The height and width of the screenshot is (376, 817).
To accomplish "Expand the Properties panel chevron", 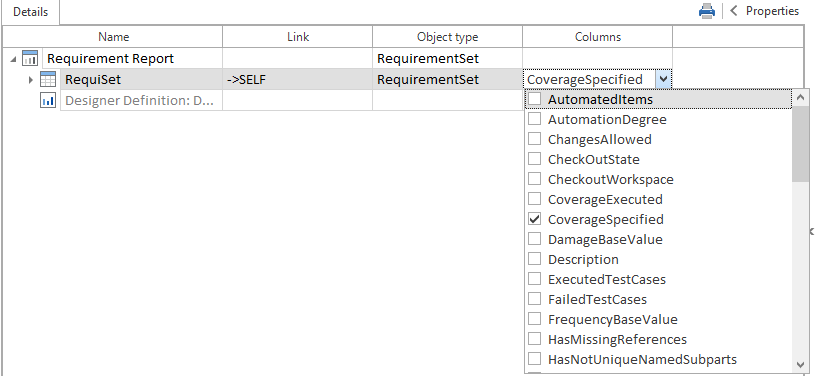I will coord(734,10).
